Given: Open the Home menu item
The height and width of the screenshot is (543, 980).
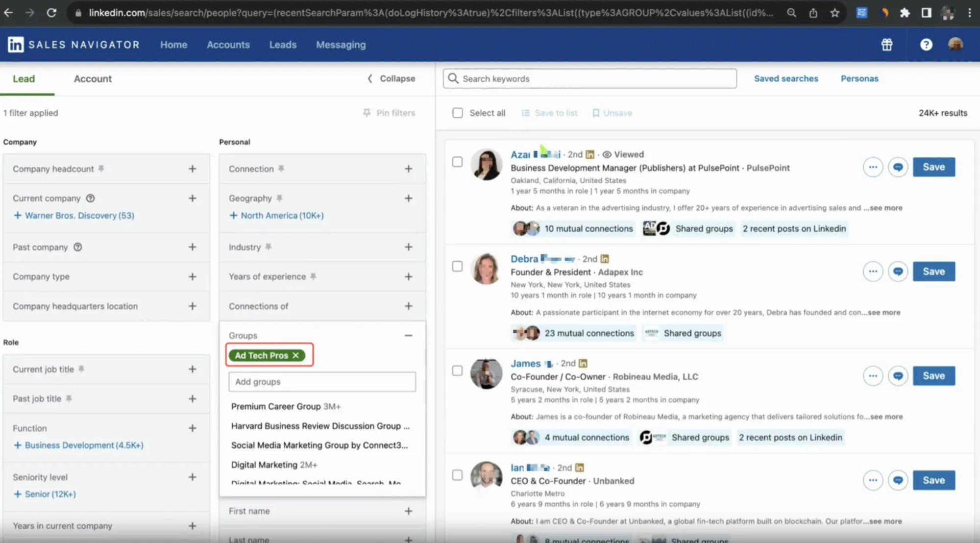Looking at the screenshot, I should [173, 45].
